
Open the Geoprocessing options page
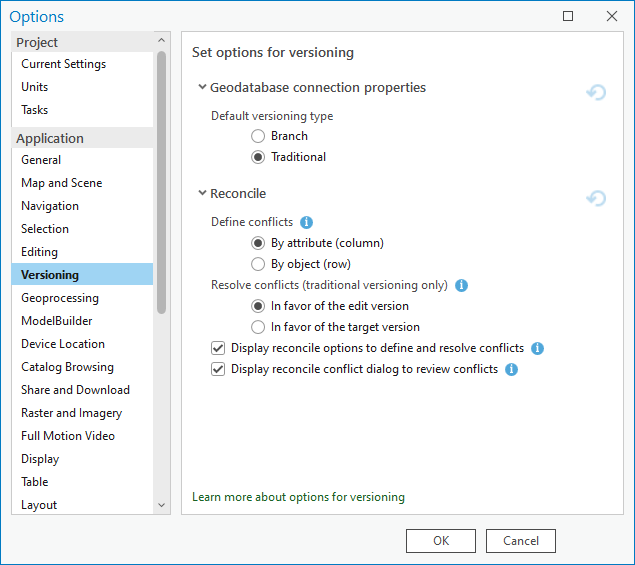pyautogui.click(x=60, y=298)
